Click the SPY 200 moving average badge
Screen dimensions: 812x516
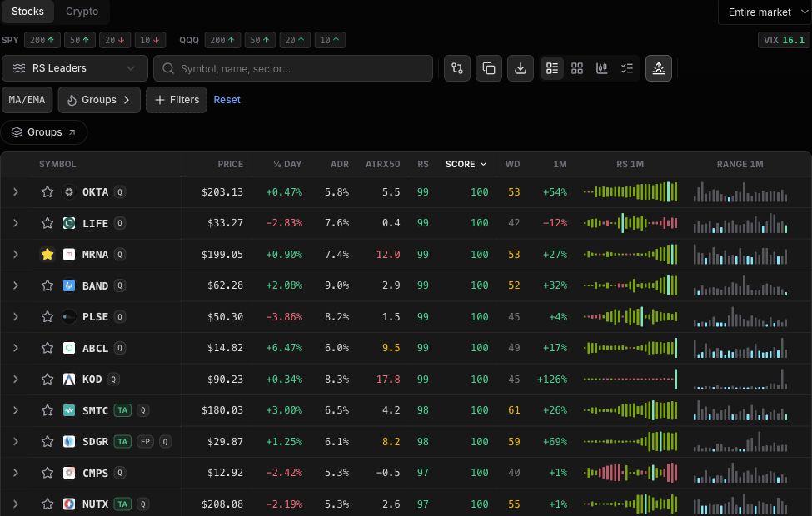coord(42,40)
